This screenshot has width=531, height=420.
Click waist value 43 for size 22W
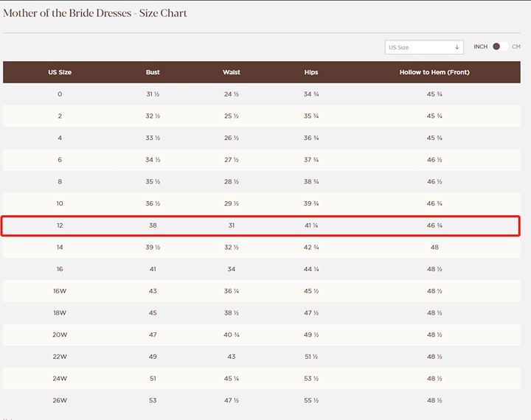pos(232,357)
